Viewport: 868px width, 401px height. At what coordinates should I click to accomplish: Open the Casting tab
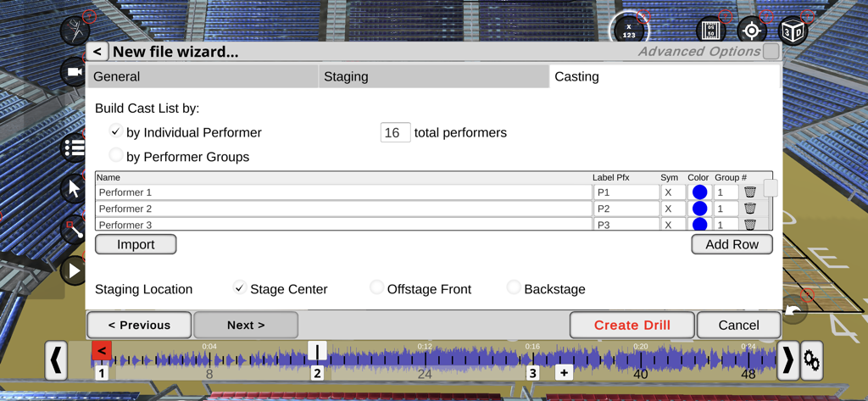(665, 76)
